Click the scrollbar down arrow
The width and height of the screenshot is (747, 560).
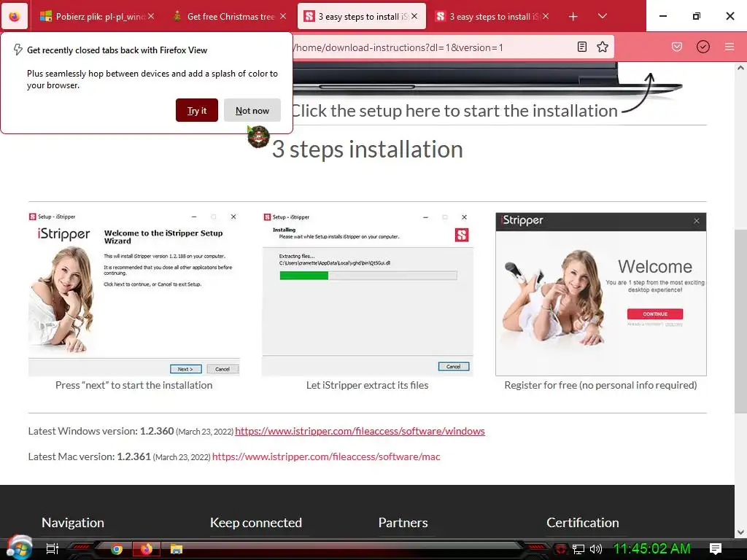(740, 532)
